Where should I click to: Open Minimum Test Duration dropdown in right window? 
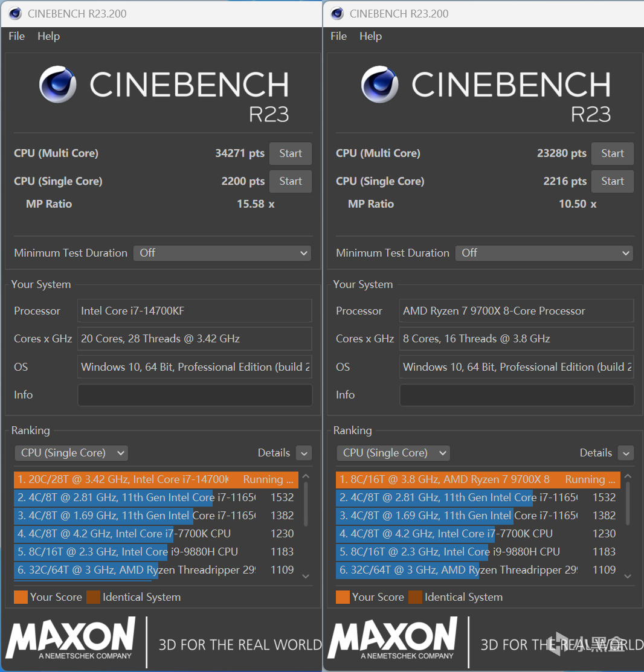(x=544, y=254)
